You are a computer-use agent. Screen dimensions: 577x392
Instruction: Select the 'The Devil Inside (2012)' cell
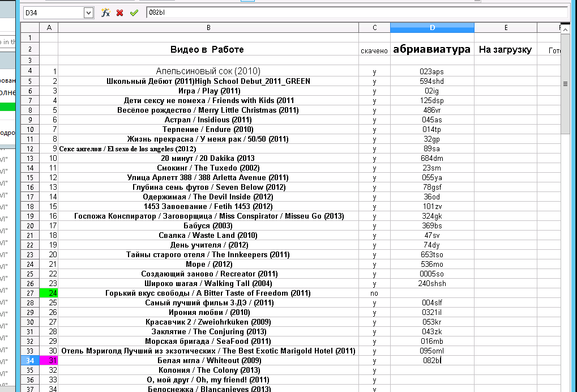coord(208,197)
